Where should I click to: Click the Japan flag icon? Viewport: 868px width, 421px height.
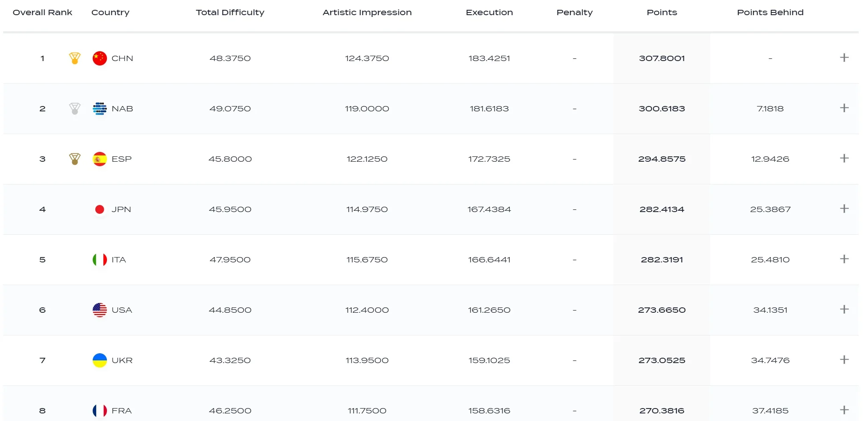99,209
